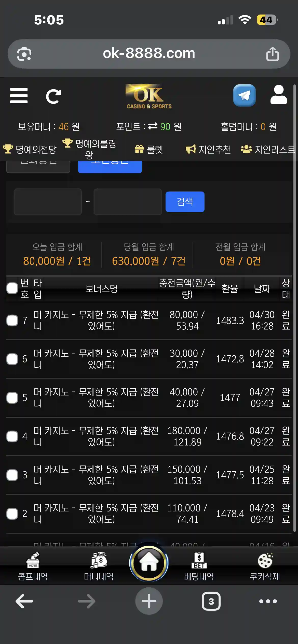Tap the point exchange arrows icon

[153, 126]
